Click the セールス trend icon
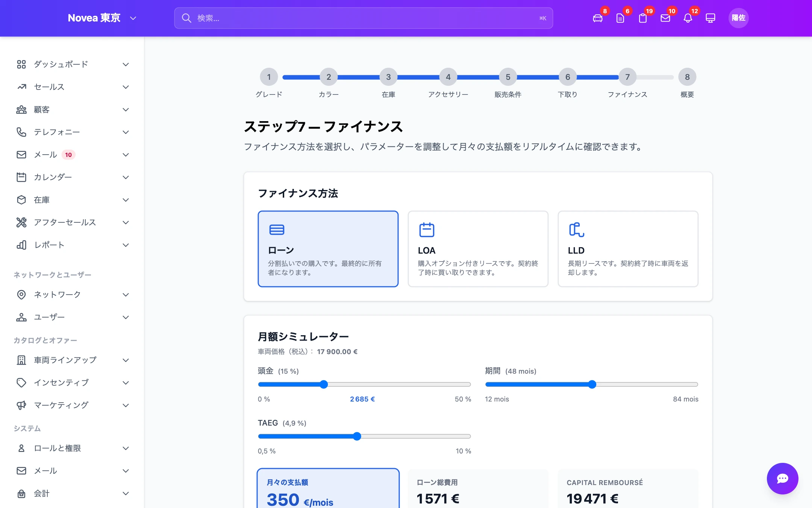The width and height of the screenshot is (812, 508). [x=21, y=87]
